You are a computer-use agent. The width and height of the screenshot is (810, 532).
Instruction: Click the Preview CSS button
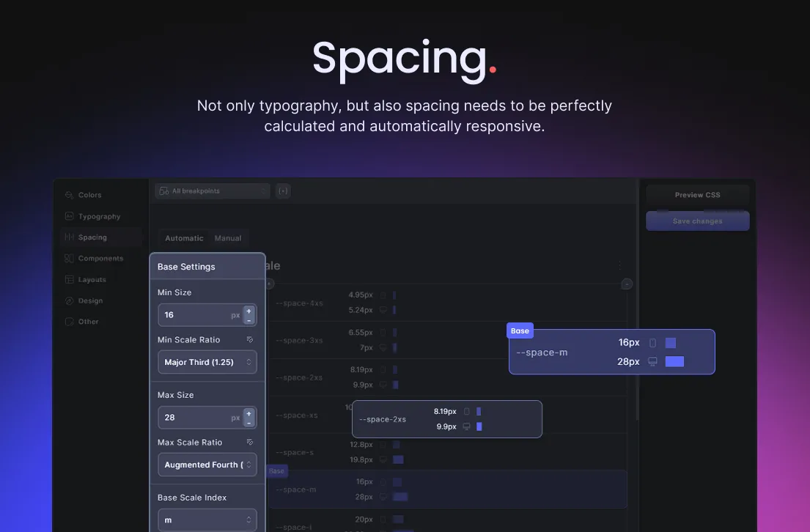pos(697,195)
